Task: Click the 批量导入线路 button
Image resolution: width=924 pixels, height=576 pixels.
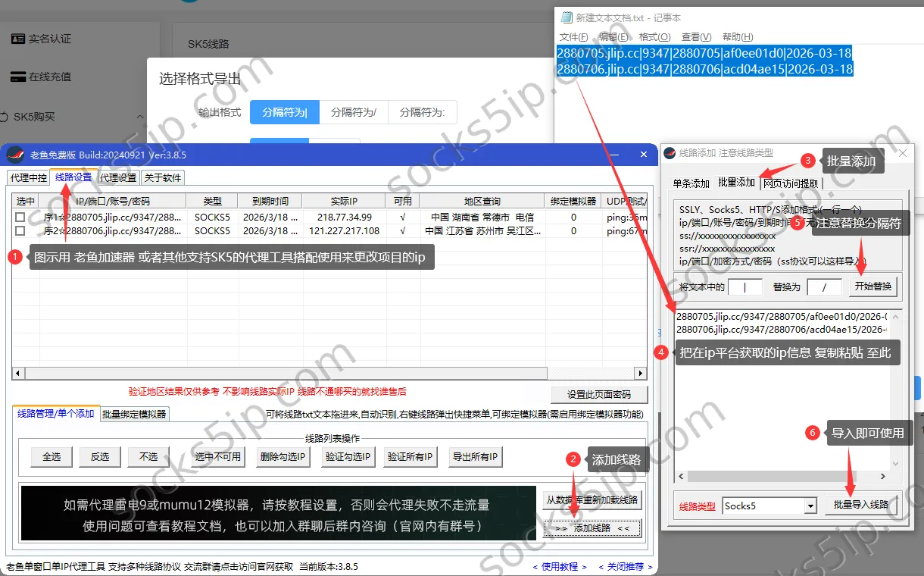Action: 860,505
